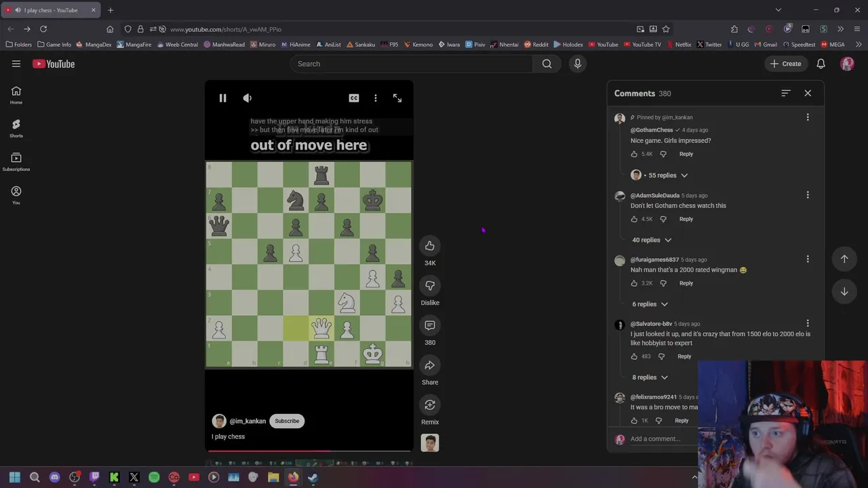Open a new browser tab

[111, 10]
